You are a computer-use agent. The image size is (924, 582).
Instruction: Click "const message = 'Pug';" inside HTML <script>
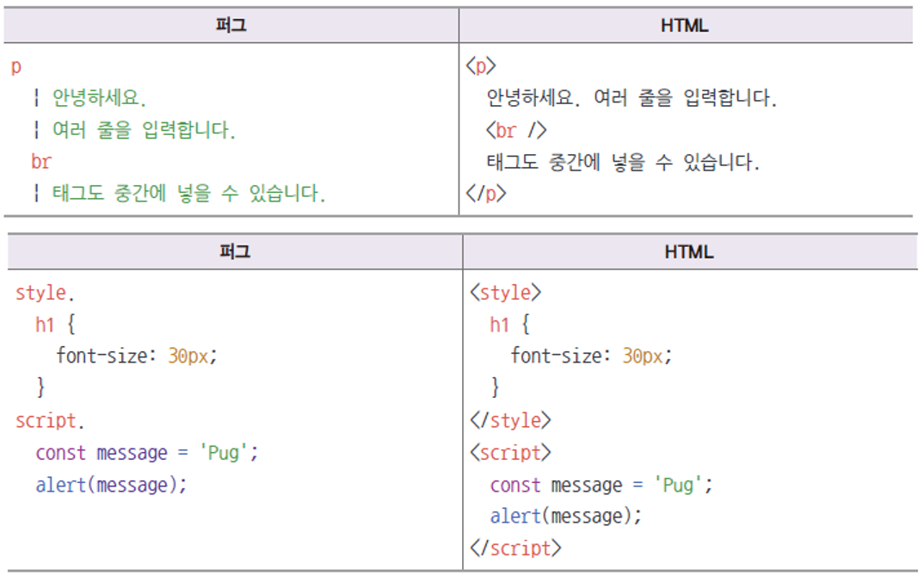pyautogui.click(x=601, y=485)
